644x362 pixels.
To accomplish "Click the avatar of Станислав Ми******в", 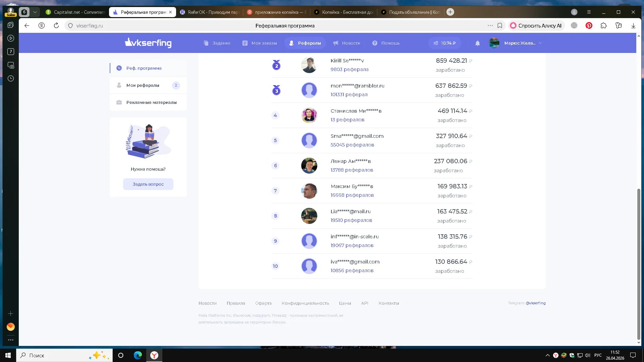I will coord(309,115).
